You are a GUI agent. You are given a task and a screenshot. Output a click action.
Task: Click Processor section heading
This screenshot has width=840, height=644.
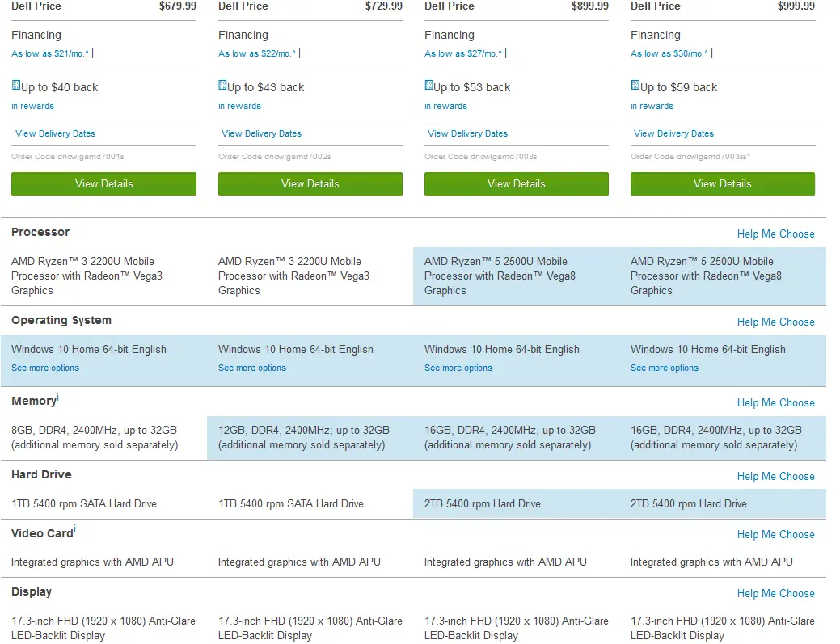[40, 232]
